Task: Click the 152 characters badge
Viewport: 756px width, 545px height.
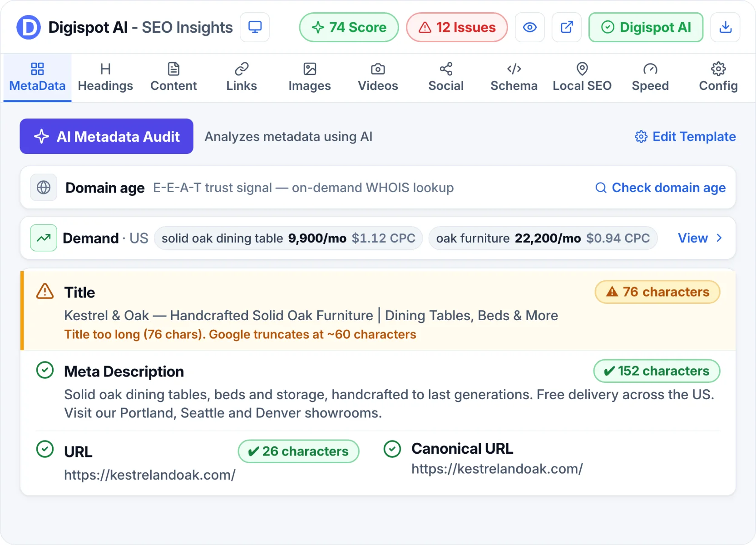Action: (657, 371)
